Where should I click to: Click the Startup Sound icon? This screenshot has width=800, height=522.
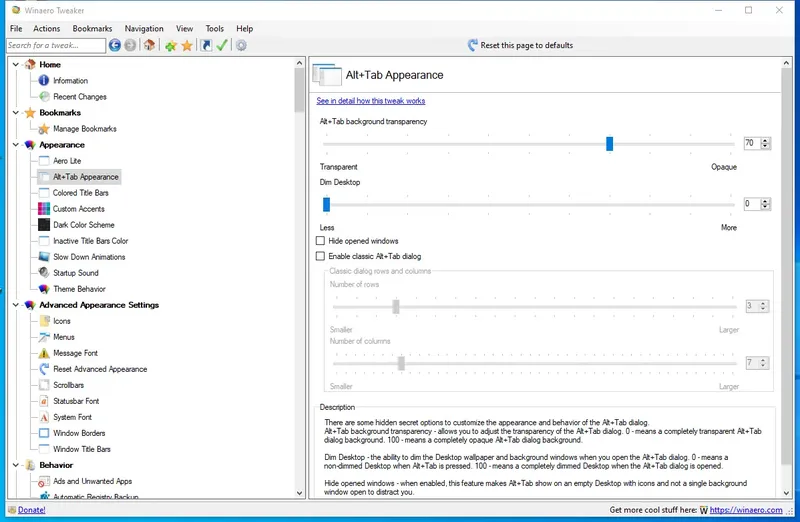tap(44, 272)
